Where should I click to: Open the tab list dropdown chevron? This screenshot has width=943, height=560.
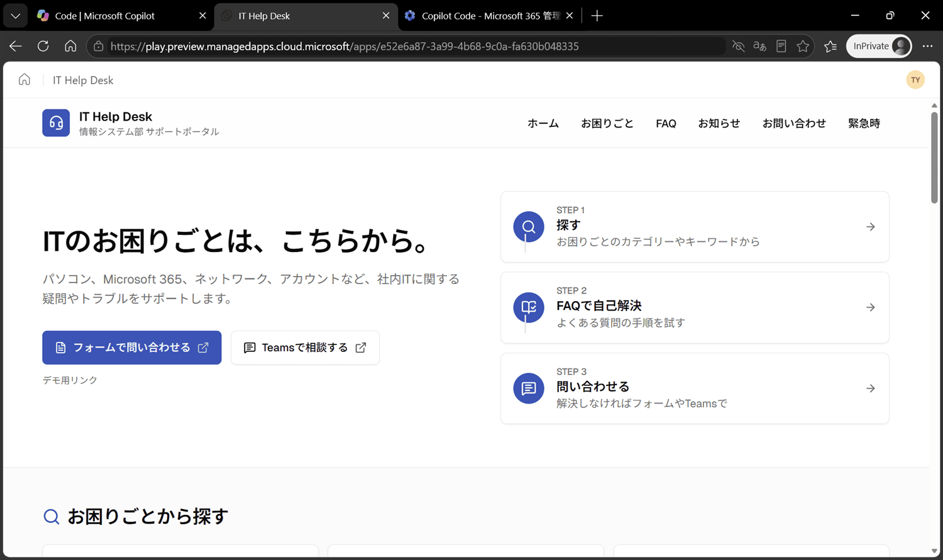pyautogui.click(x=15, y=16)
